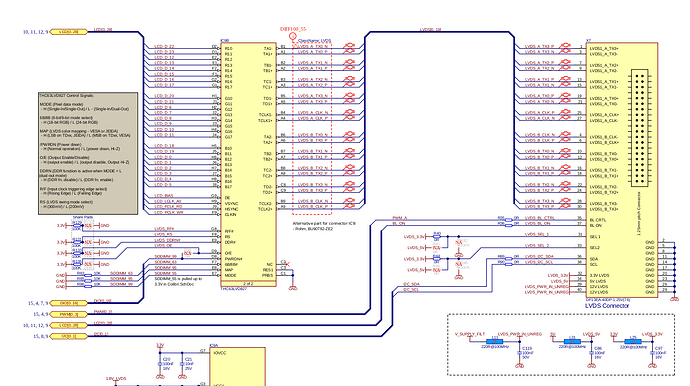This screenshot has width=690, height=386.
Task: Click the LVDS_DDRN# net label
Action: click(x=167, y=240)
